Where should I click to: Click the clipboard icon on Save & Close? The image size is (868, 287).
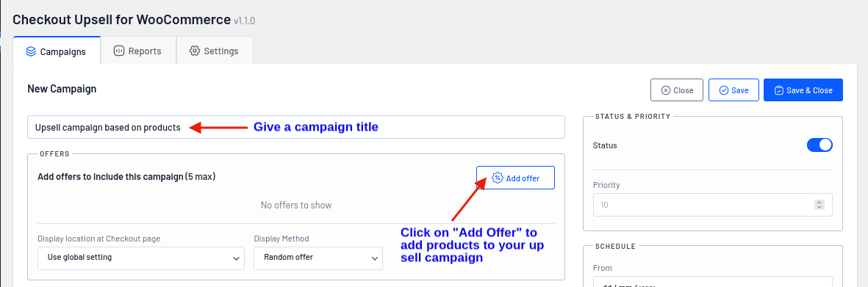tap(779, 90)
